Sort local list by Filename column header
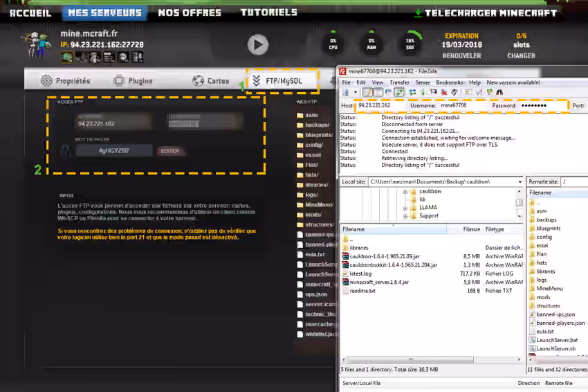588x392 pixels. coord(394,229)
